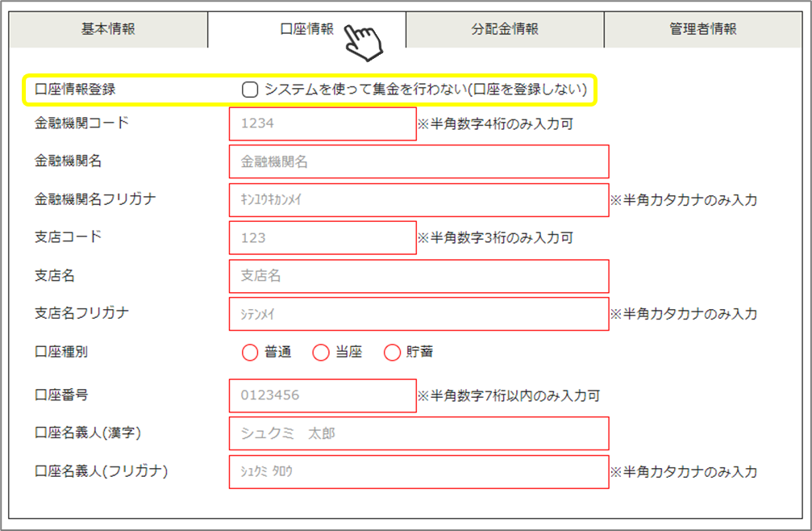The width and height of the screenshot is (812, 531).
Task: Enable the システムを使って集金を行わない checkbox
Action: pos(250,90)
